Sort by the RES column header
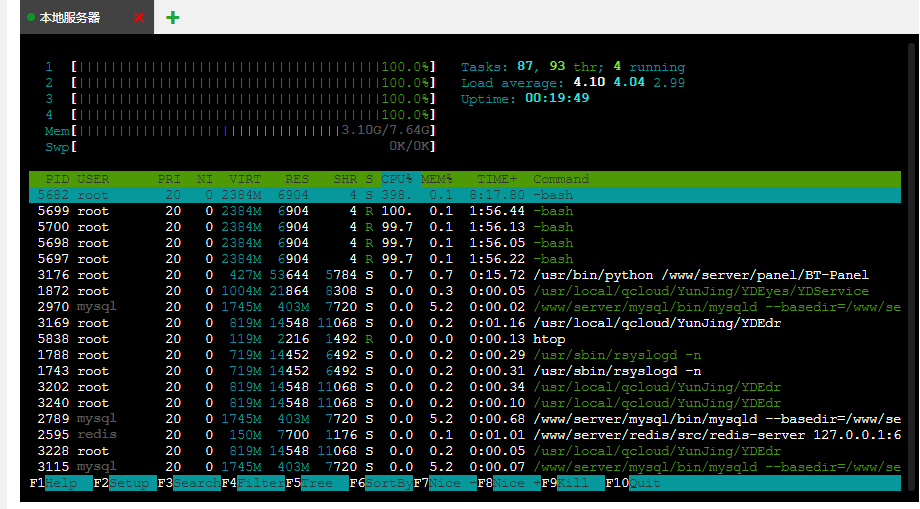 297,179
